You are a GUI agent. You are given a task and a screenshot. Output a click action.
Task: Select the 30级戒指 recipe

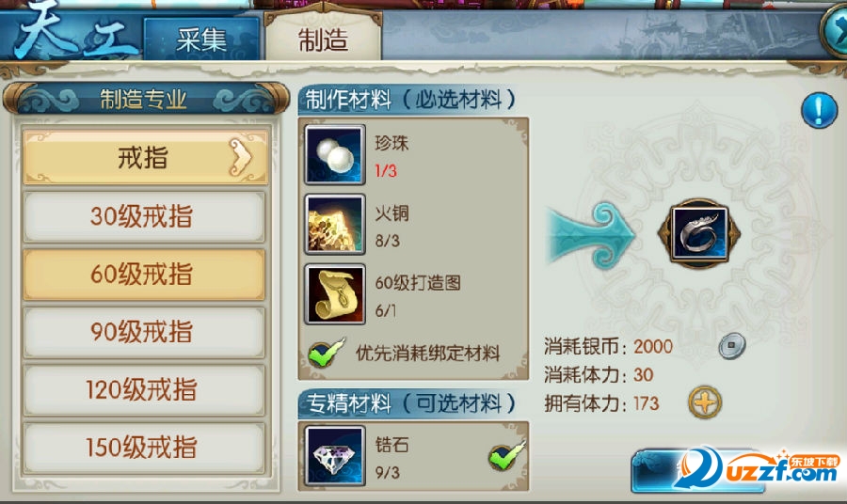[x=144, y=216]
